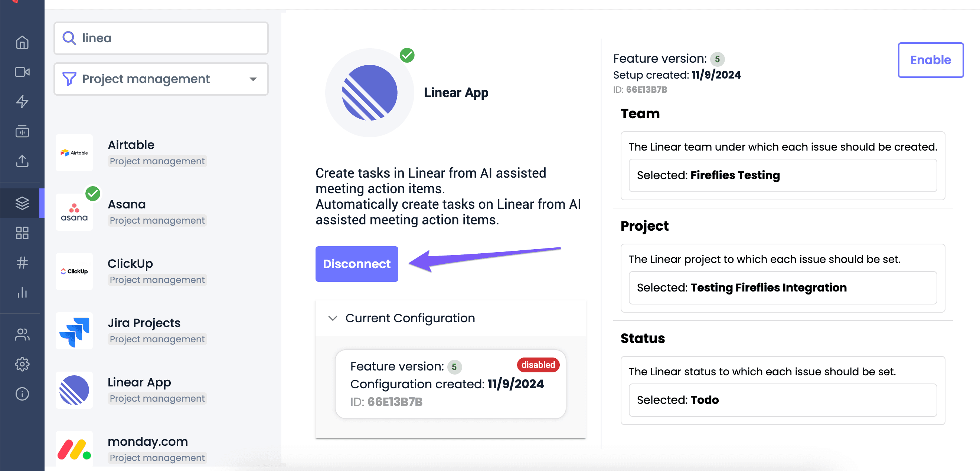The image size is (980, 471).
Task: Click the ClickUp logo thumbnail
Action: pyautogui.click(x=74, y=271)
